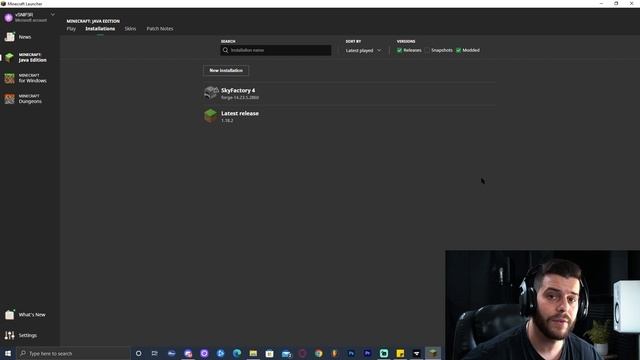Click the SkyFactory 4 anvil icon
Image resolution: width=640 pixels, height=360 pixels.
[211, 93]
